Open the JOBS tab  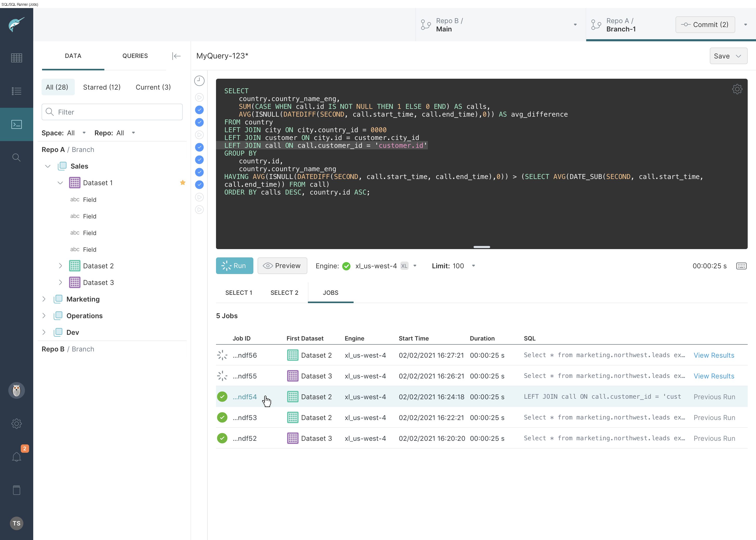(331, 293)
